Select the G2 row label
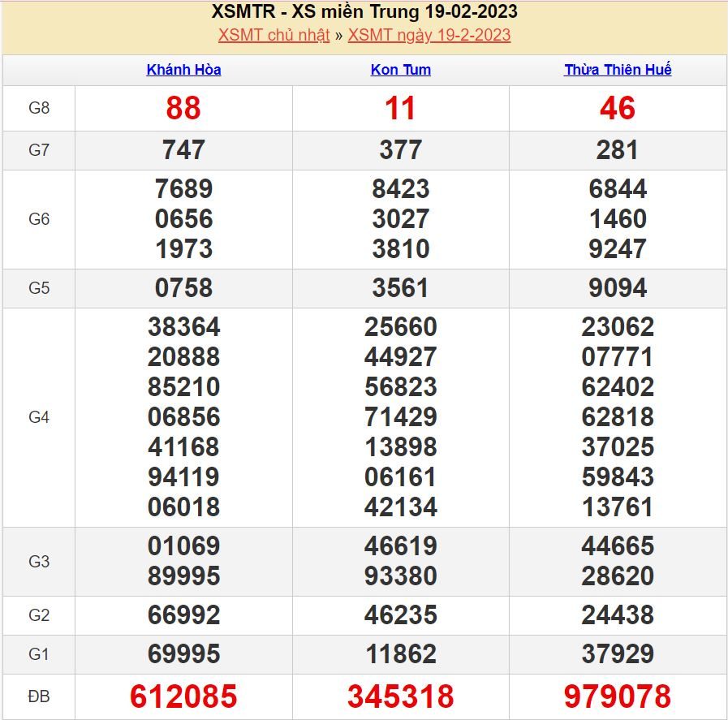Image resolution: width=728 pixels, height=720 pixels. tap(39, 615)
